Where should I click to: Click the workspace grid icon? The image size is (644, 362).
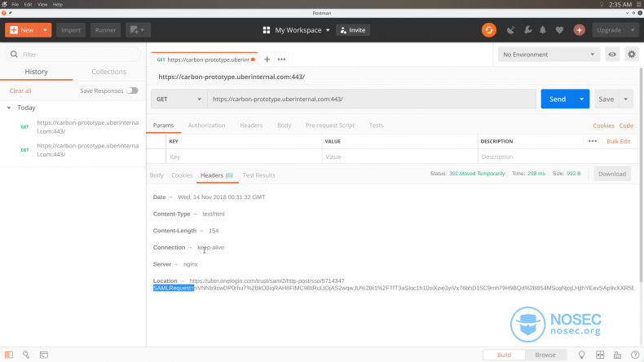tap(267, 30)
